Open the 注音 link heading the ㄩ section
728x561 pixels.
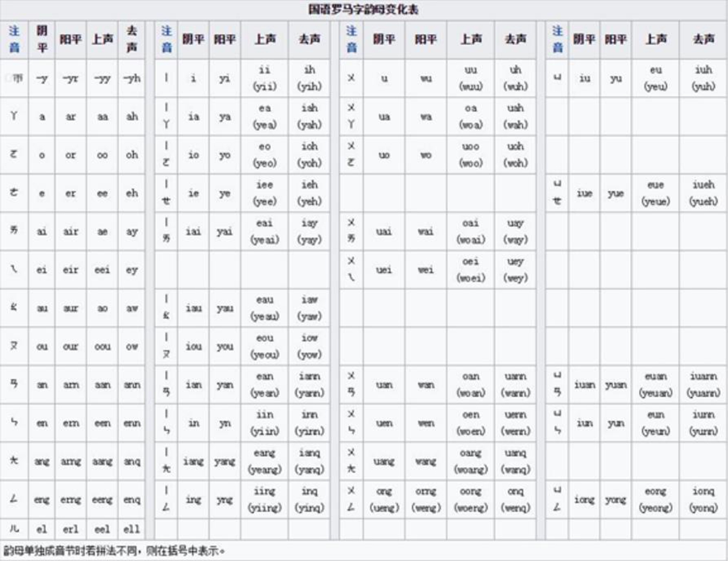tap(557, 39)
